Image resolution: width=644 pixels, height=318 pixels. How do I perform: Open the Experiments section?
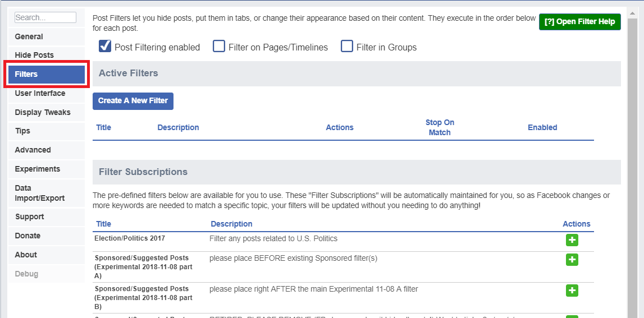click(37, 169)
